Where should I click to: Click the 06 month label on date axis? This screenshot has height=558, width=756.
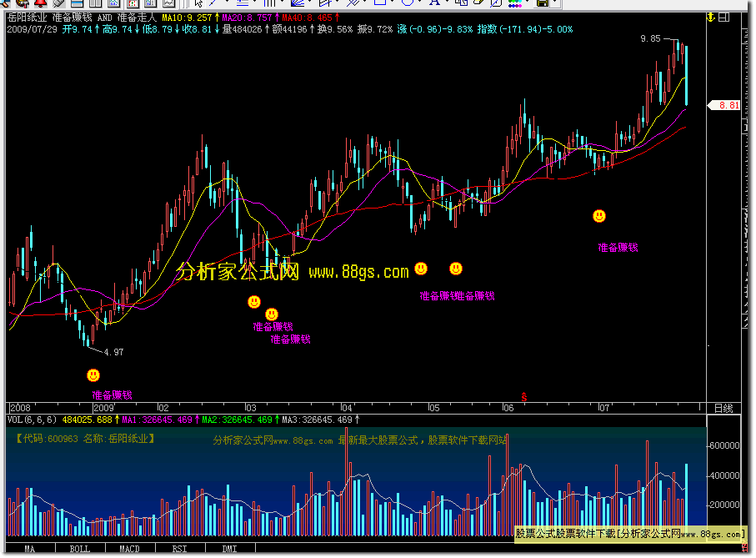pos(508,408)
